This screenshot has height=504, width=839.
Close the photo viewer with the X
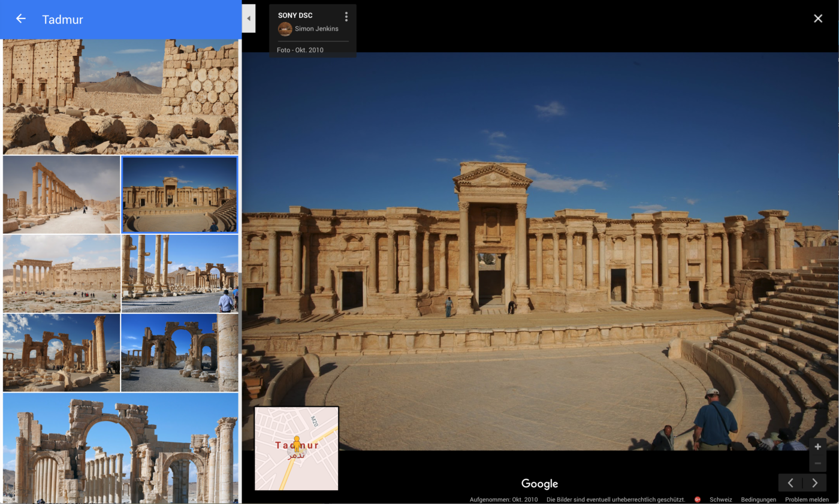pyautogui.click(x=818, y=19)
